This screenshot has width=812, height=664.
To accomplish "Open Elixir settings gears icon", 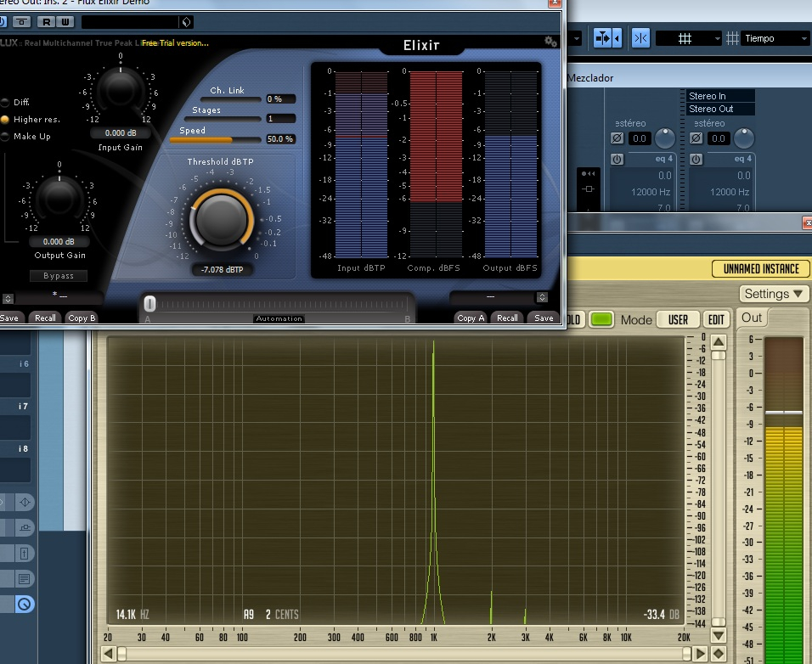I will click(x=550, y=42).
